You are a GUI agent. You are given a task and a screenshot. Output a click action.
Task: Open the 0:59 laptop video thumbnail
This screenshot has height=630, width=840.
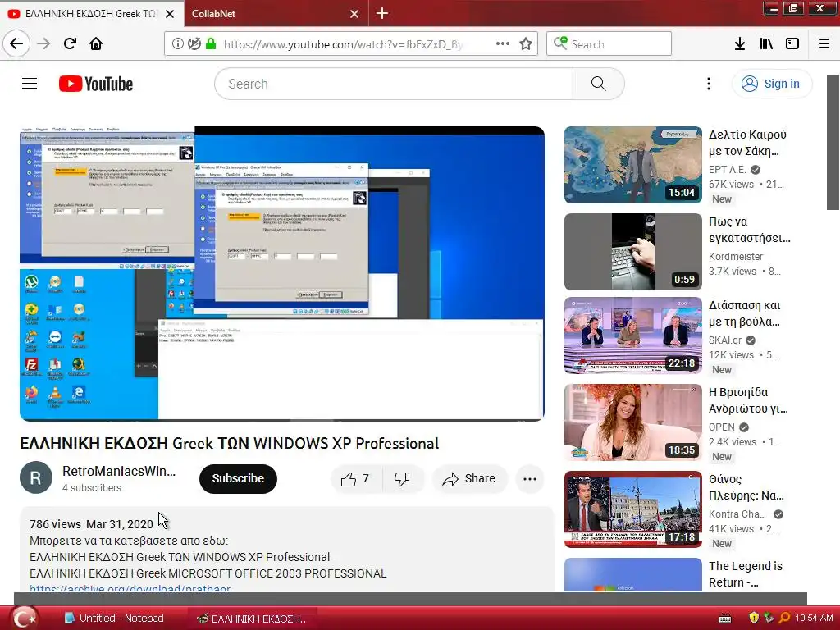(632, 252)
